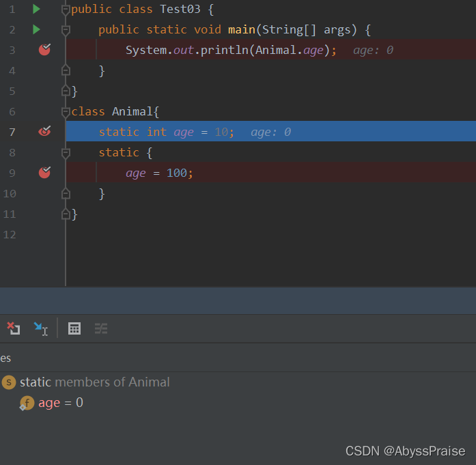Screen dimensions: 476x465
Task: Click the inline hint age: 0 on line 3
Action: tap(373, 50)
